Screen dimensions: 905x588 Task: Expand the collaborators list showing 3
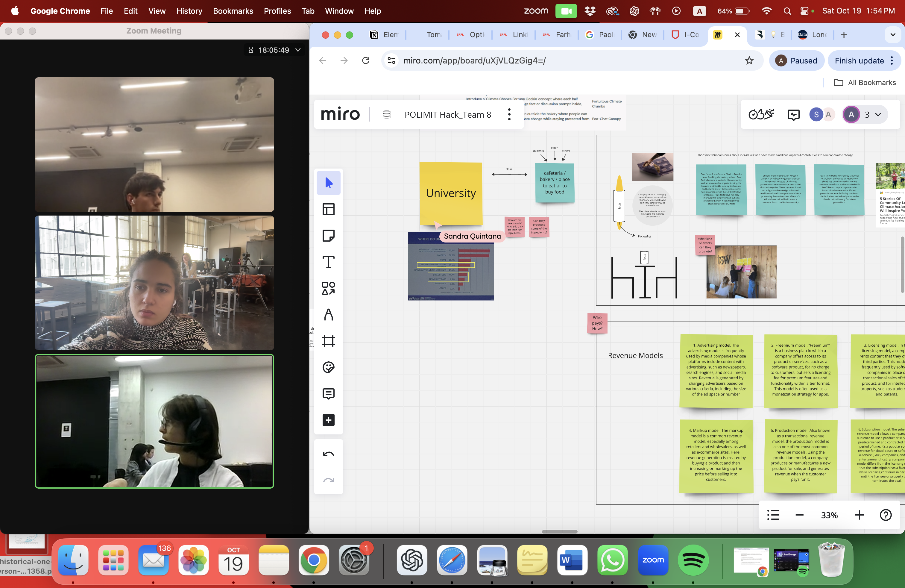pyautogui.click(x=878, y=114)
